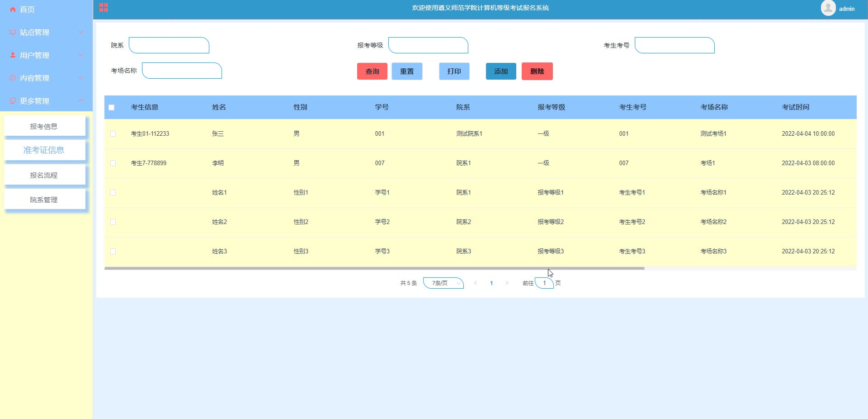Go to next page arrow in pagination
Viewport: 868px width, 419px height.
click(x=507, y=283)
